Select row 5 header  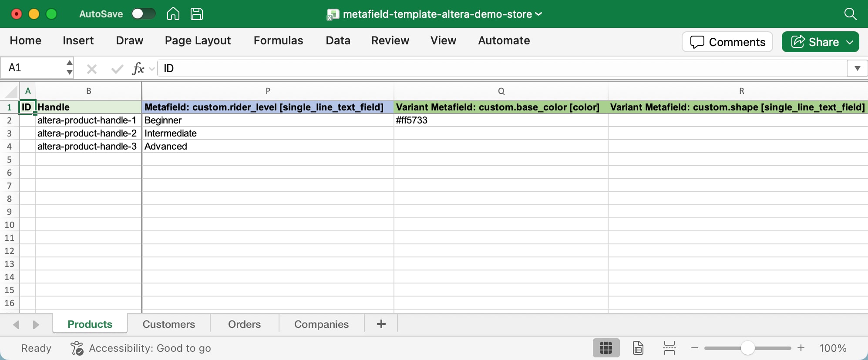pos(9,160)
